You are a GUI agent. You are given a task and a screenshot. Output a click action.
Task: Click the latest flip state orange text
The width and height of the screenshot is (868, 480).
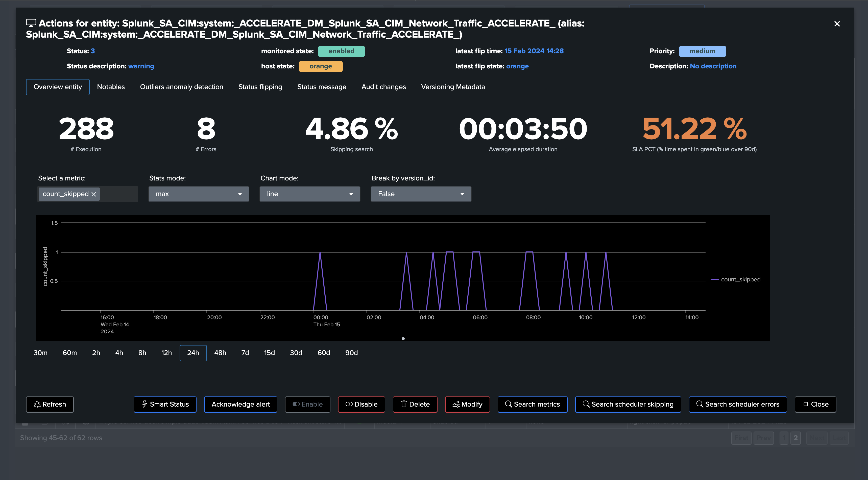[517, 66]
